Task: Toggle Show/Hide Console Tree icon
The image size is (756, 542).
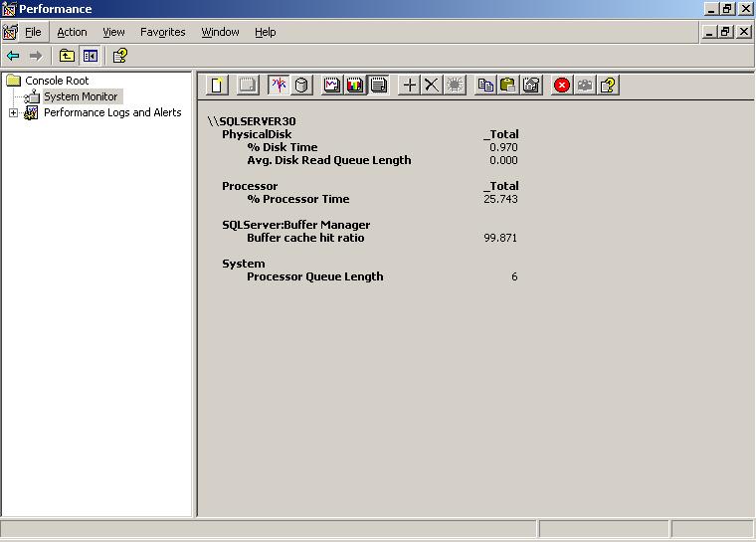Action: pos(90,56)
